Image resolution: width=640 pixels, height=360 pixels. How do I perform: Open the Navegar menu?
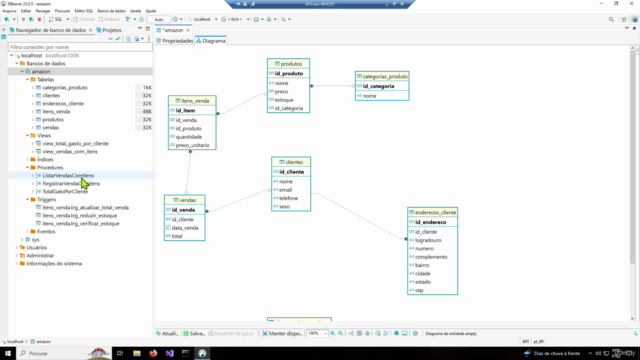tap(43, 11)
